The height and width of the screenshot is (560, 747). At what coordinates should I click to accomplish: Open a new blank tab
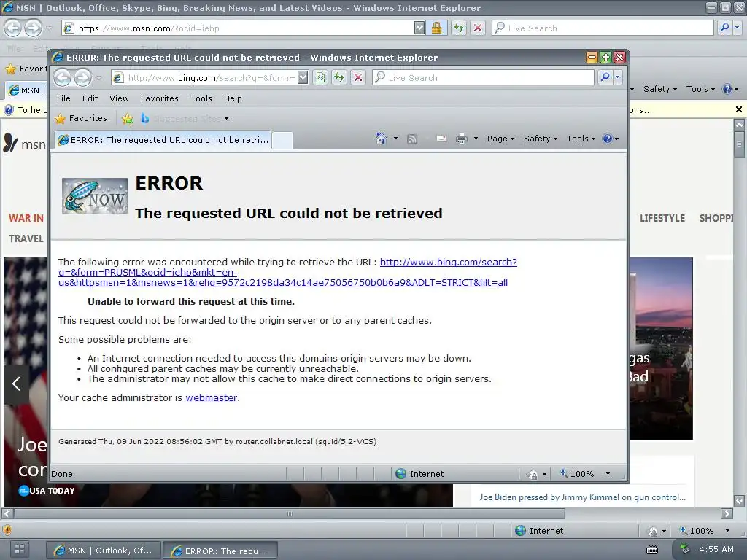(x=282, y=141)
